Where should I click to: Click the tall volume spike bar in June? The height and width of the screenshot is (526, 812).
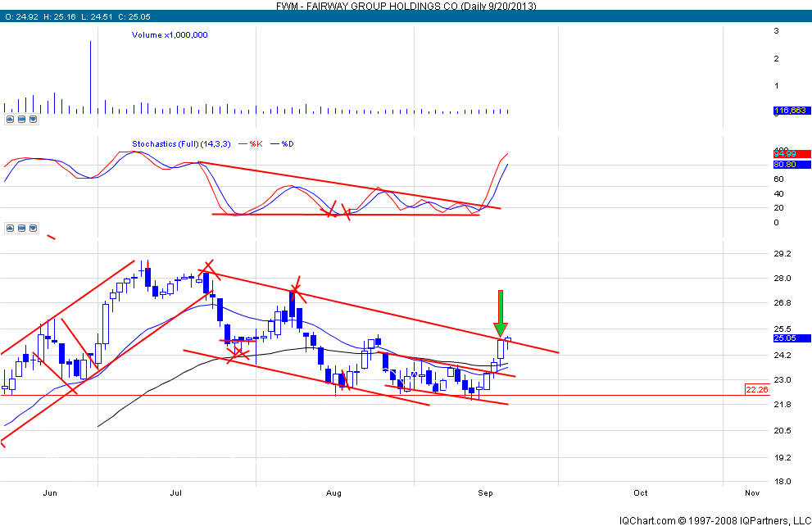tap(90, 78)
